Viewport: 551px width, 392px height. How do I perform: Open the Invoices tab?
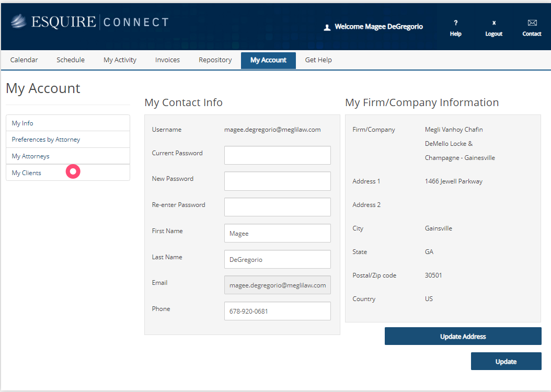pos(167,60)
